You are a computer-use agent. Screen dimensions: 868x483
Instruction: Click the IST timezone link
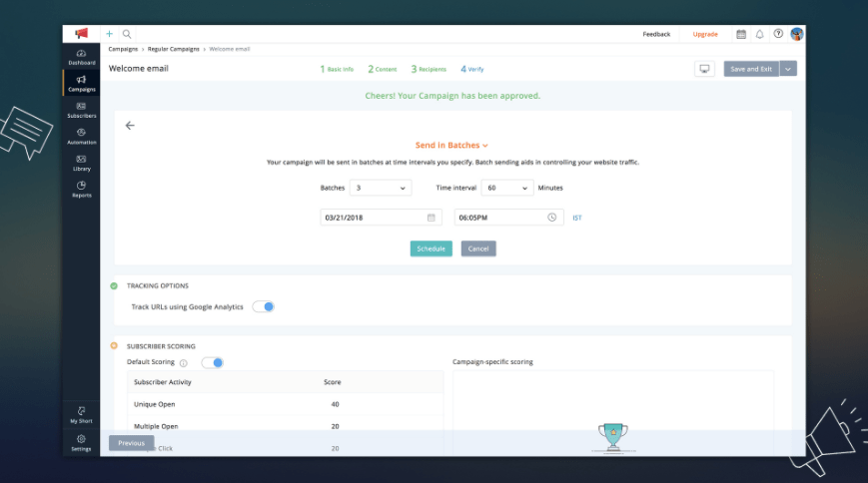coord(576,218)
